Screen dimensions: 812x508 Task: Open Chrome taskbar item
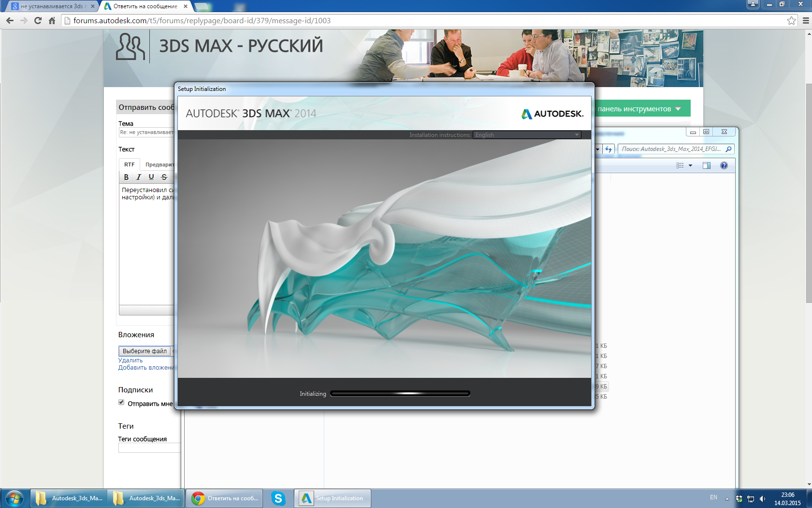coord(224,498)
